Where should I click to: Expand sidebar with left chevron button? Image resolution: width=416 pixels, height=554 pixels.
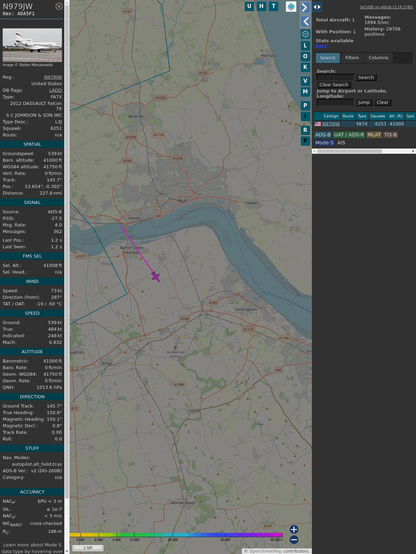click(x=305, y=22)
